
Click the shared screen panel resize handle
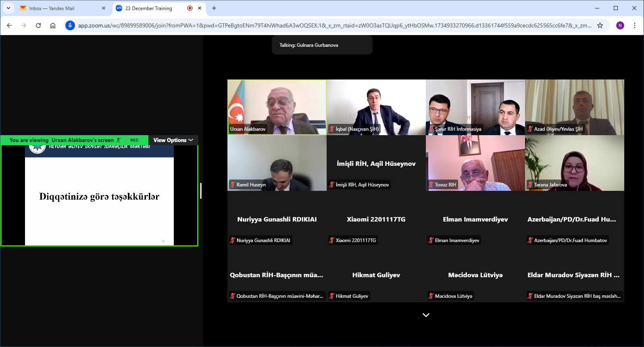(x=201, y=191)
